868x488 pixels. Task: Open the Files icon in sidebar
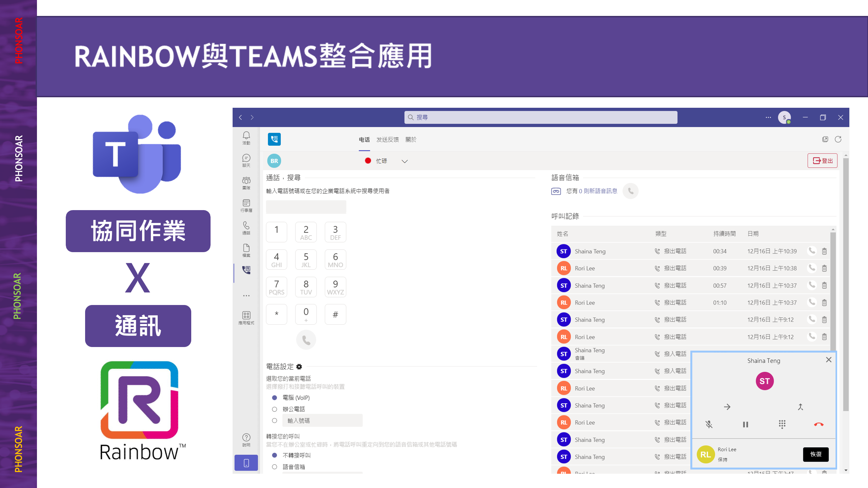246,250
